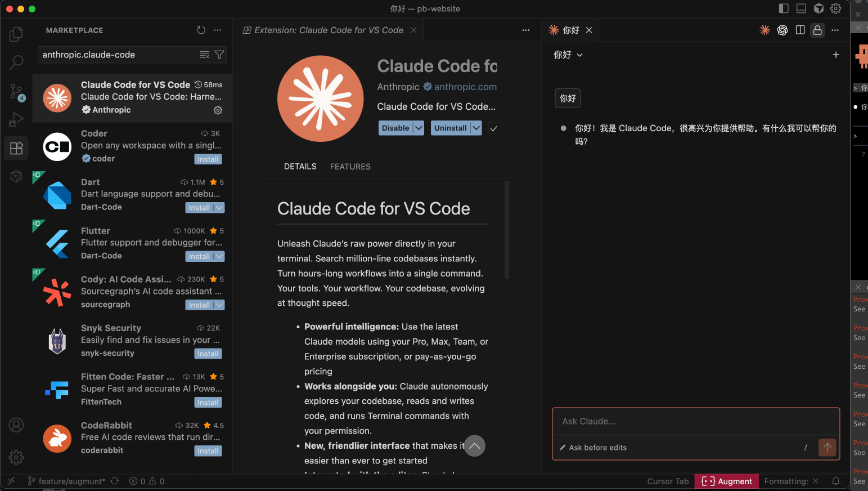The image size is (868, 491).
Task: Switch to the FEATURES tab
Action: click(x=350, y=166)
